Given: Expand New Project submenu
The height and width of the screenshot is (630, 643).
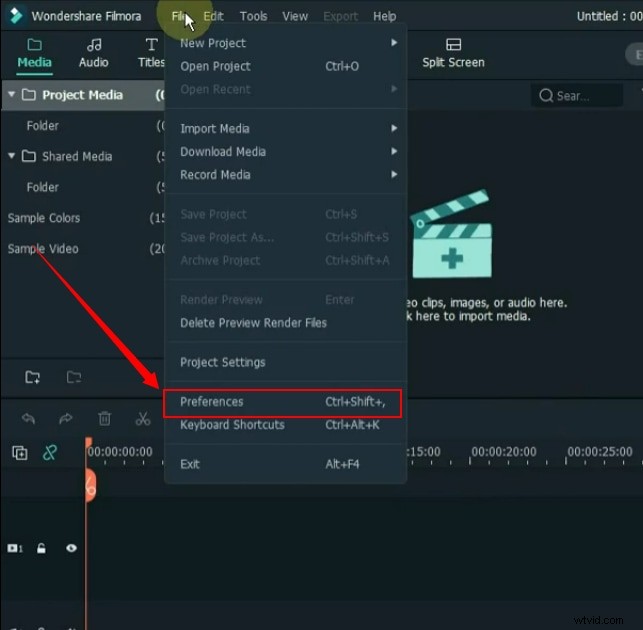Looking at the screenshot, I should pos(285,43).
